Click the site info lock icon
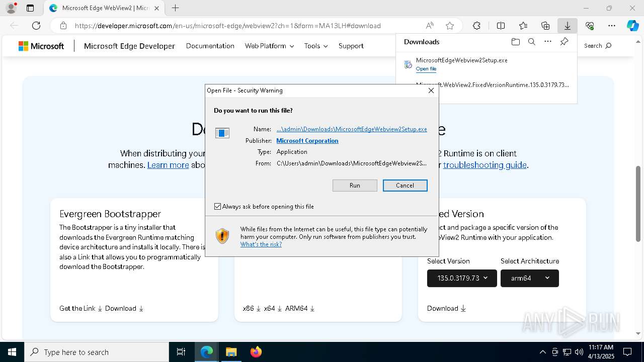 63,26
